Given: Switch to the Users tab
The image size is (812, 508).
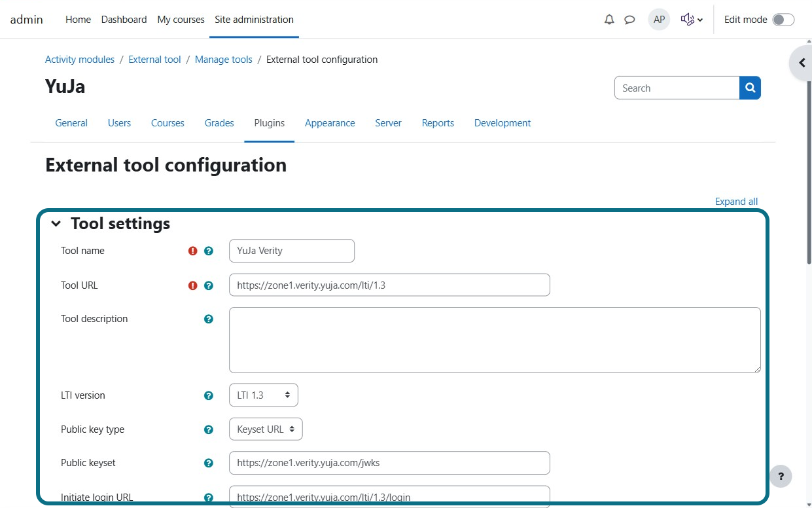Looking at the screenshot, I should coord(119,123).
